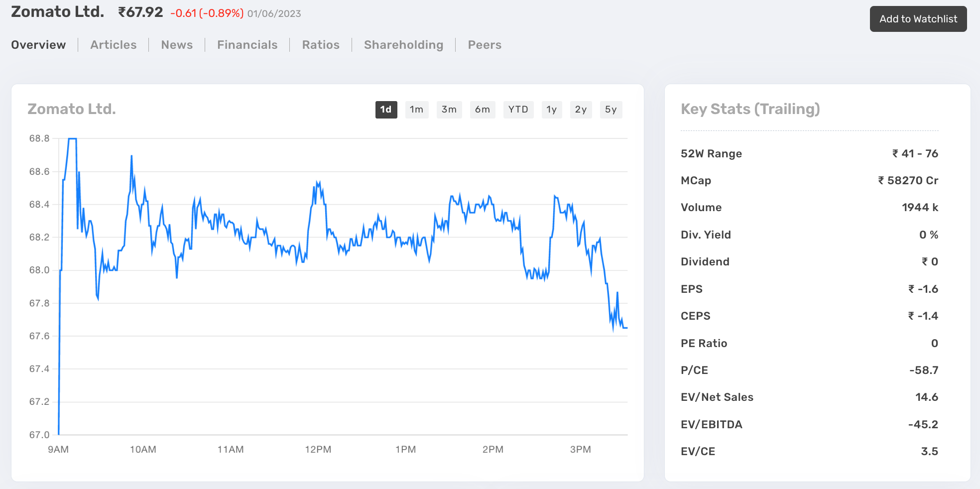Click the EPS label

click(x=691, y=289)
